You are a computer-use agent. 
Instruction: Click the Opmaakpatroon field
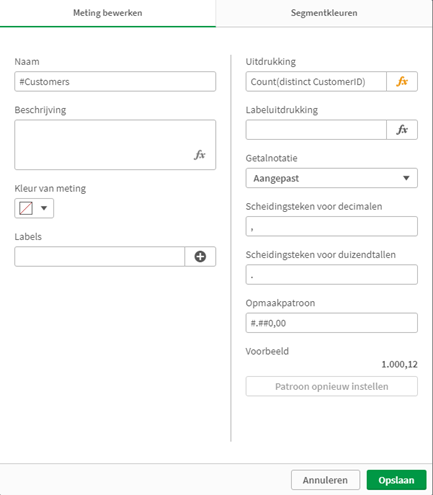point(332,323)
